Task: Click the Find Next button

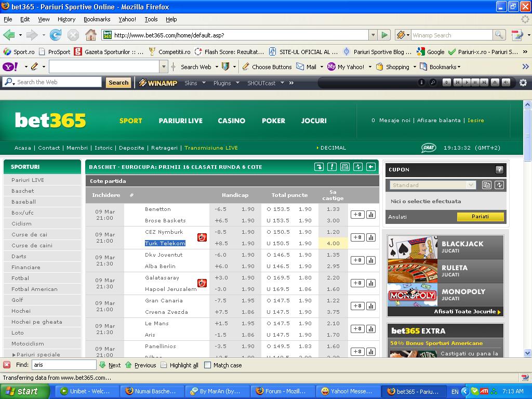Action: click(110, 365)
